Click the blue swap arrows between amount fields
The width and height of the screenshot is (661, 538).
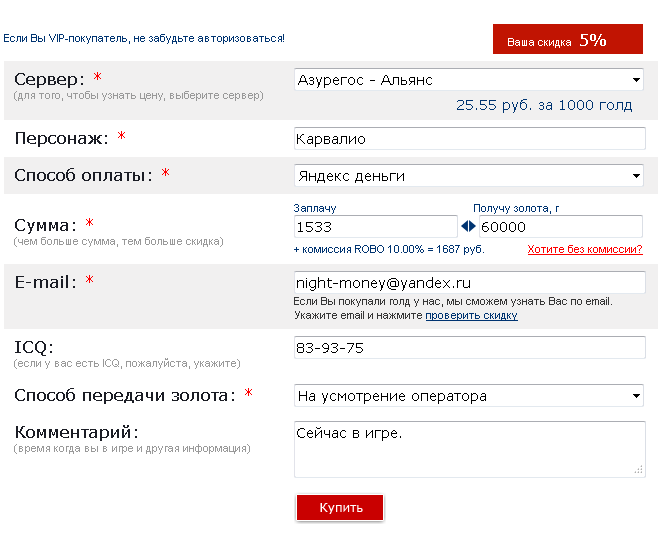468,226
